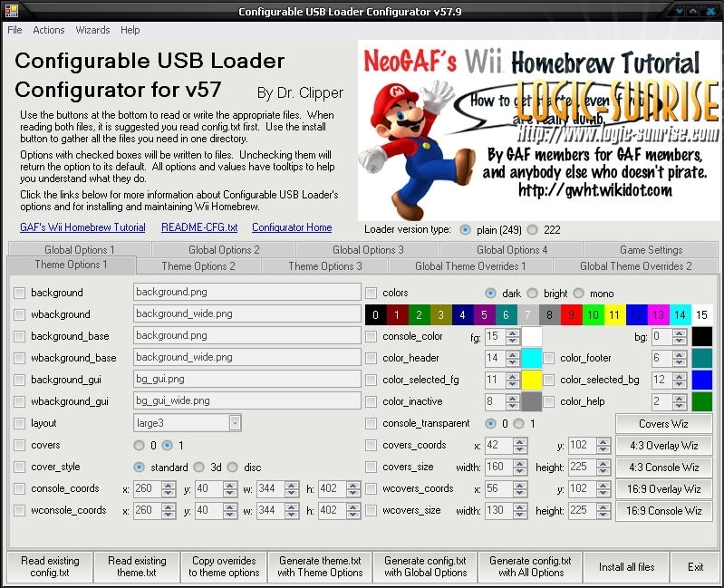Expand the layout dropdown showing large3

[235, 423]
